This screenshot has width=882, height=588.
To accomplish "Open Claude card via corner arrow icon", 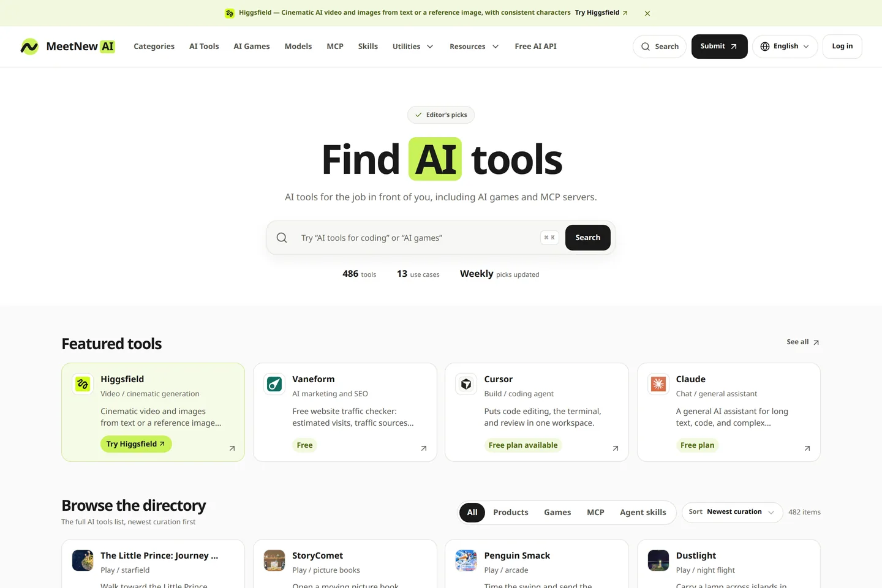I will click(x=807, y=448).
